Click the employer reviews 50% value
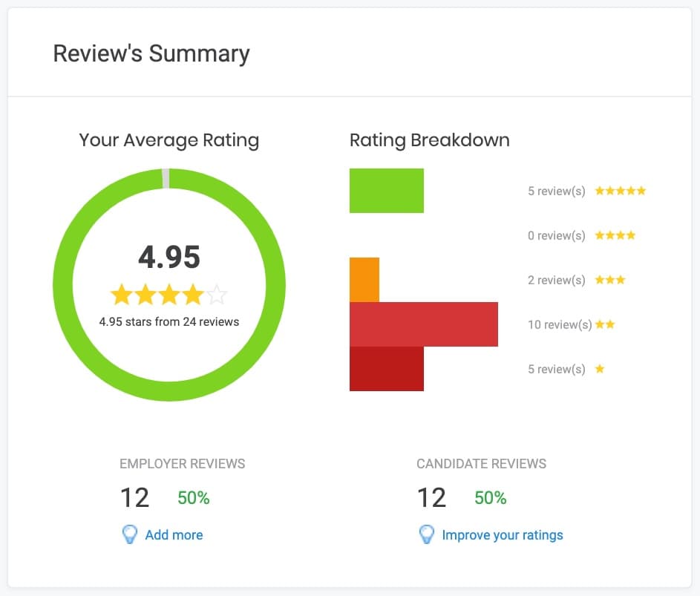 pos(193,498)
